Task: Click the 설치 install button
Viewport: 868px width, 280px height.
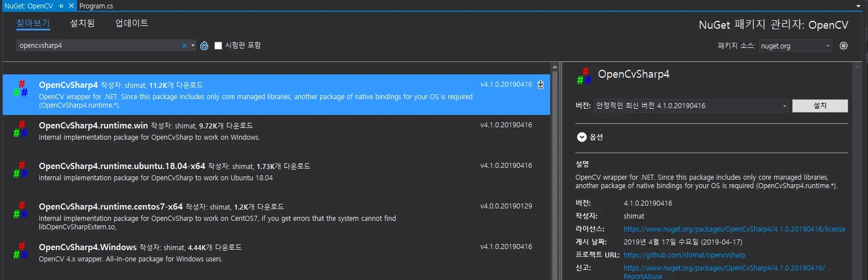Action: coord(820,106)
